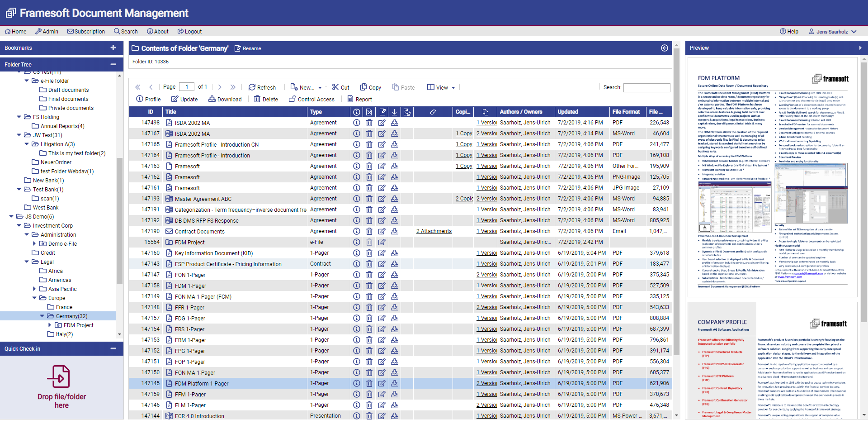868x424 pixels.
Task: Click the page number field
Action: click(187, 87)
